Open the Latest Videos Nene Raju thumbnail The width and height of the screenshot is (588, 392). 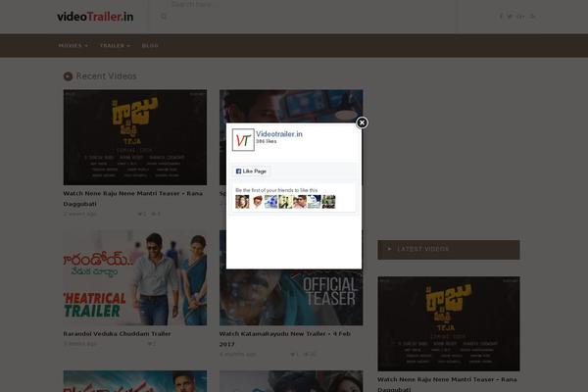449,323
